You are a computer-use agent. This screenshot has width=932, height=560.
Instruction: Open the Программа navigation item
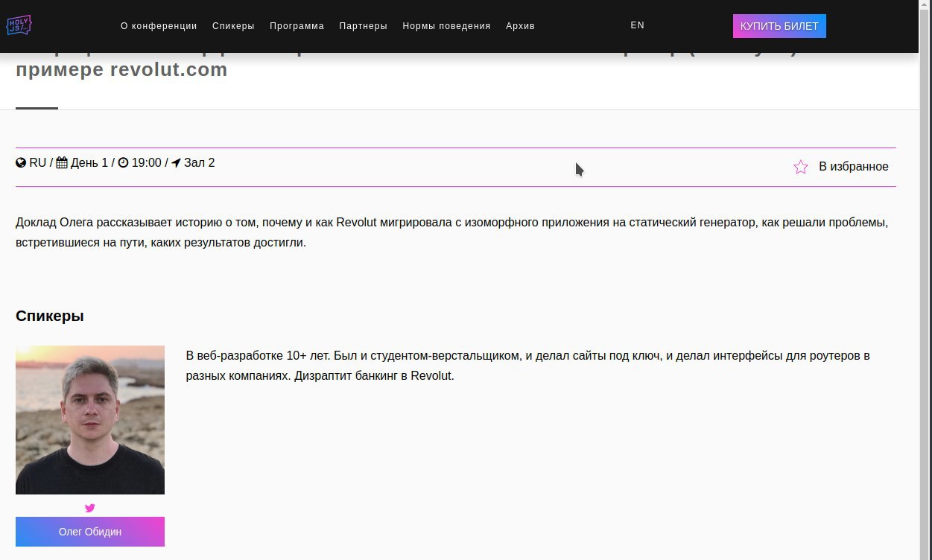click(x=297, y=26)
